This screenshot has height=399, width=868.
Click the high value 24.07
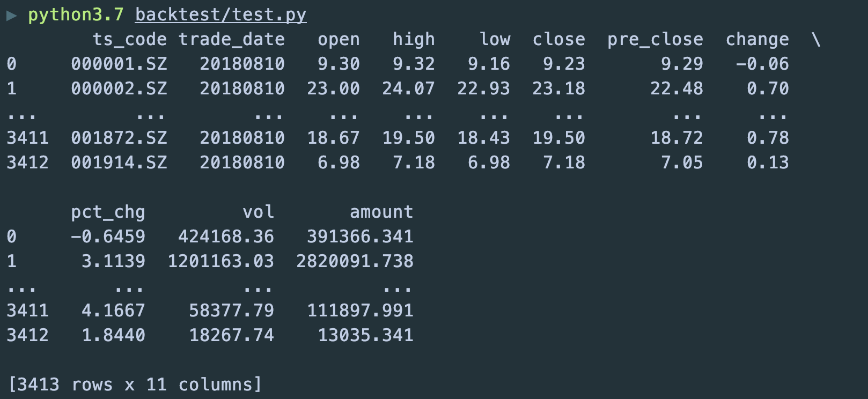point(408,88)
